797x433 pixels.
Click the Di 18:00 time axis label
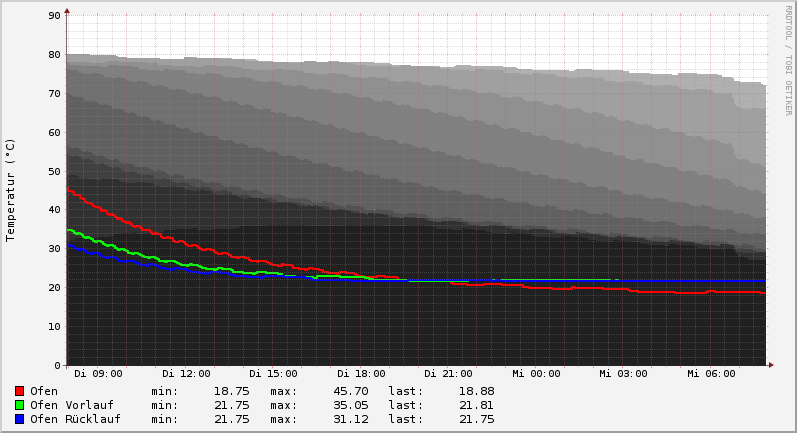361,374
